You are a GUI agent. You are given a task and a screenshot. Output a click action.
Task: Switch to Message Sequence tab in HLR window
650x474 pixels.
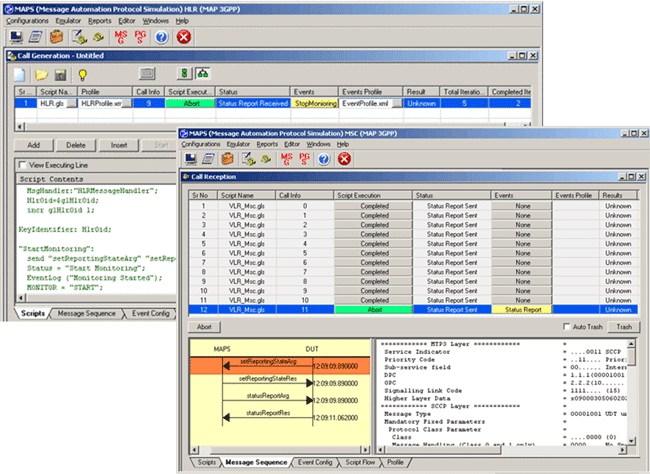click(x=86, y=314)
